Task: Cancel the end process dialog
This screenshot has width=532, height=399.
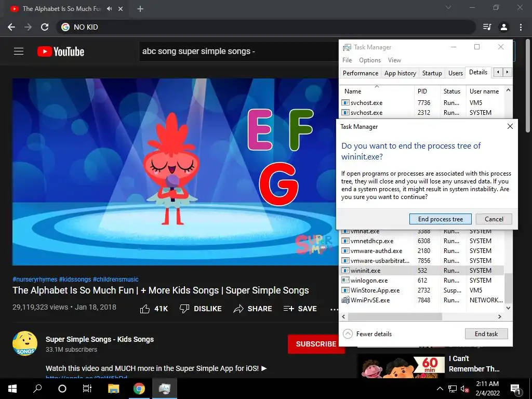Action: [x=494, y=219]
